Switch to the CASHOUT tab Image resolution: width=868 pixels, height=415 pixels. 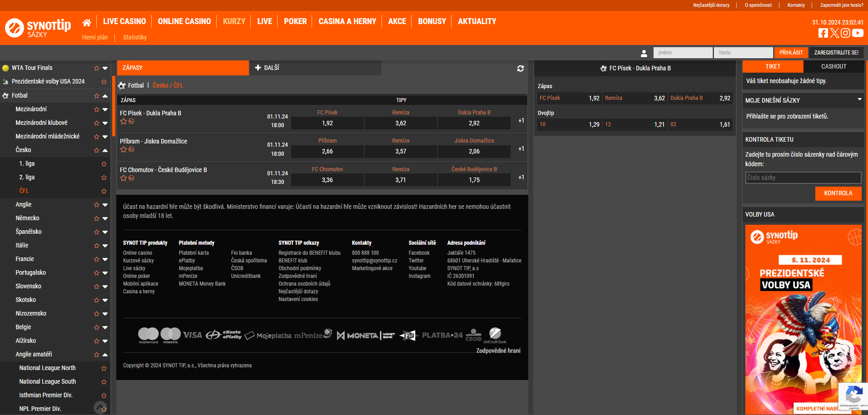pyautogui.click(x=833, y=66)
